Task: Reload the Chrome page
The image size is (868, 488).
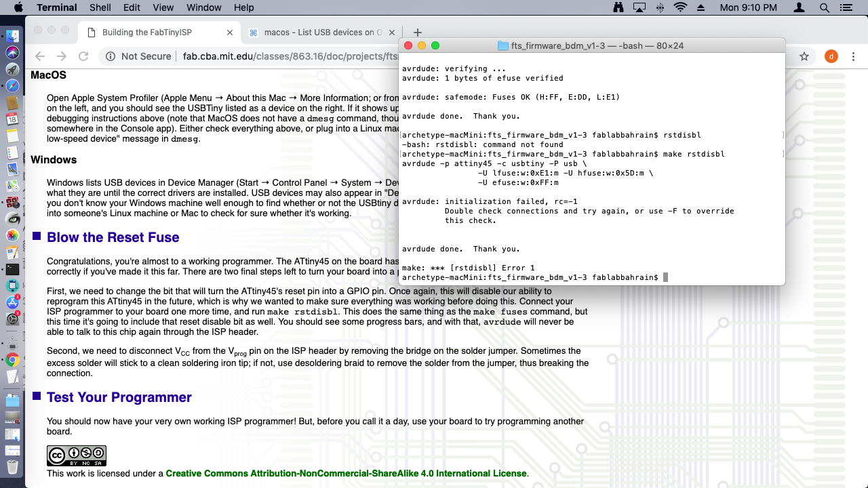Action: 83,56
